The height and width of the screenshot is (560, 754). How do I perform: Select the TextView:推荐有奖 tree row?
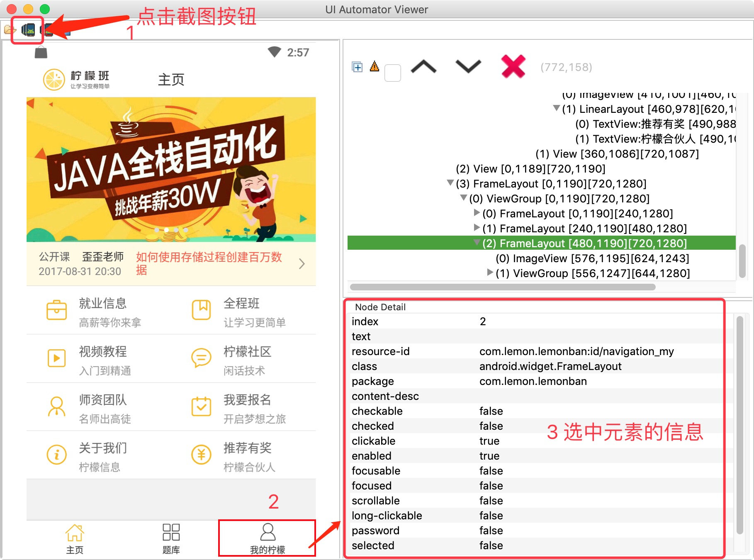[x=655, y=124]
